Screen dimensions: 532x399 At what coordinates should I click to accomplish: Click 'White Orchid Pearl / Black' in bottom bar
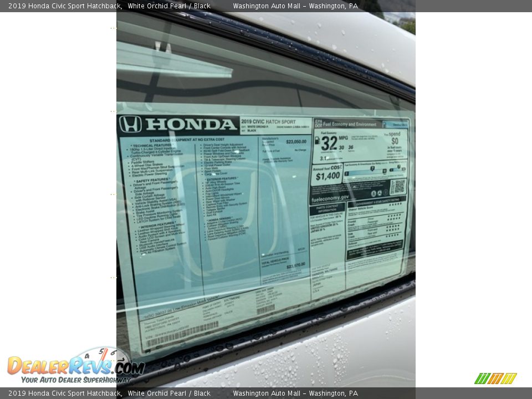(169, 393)
